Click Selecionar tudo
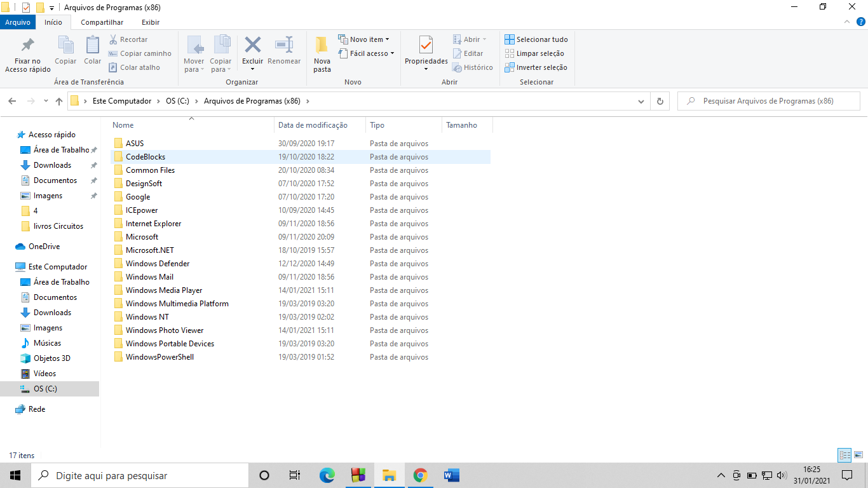 pos(536,39)
